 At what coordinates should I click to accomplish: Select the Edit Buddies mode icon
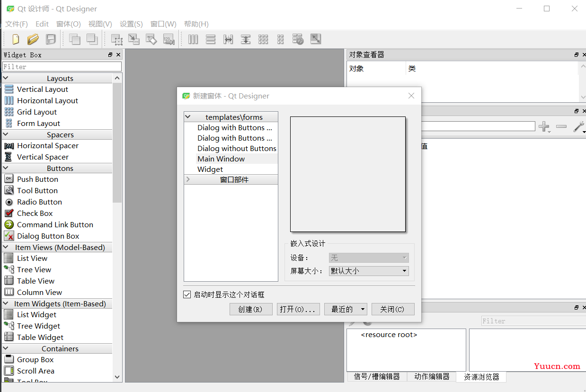point(151,39)
